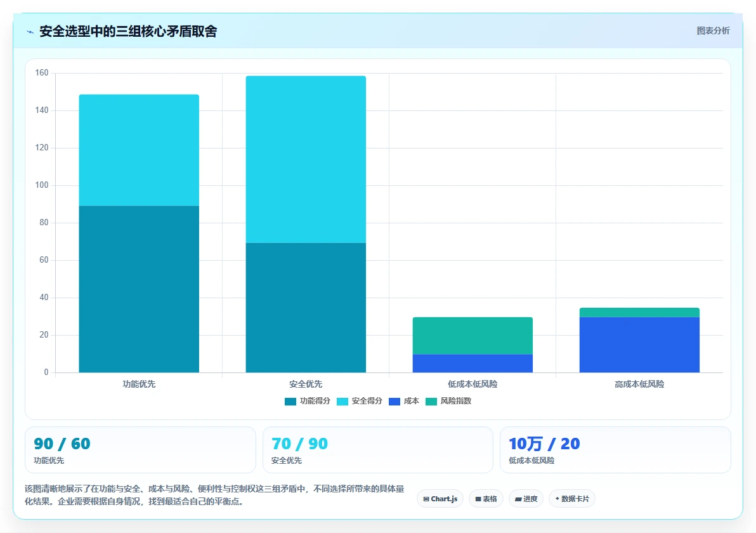The width and height of the screenshot is (756, 533).
Task: Click the 成本 legend color box
Action: click(x=394, y=401)
